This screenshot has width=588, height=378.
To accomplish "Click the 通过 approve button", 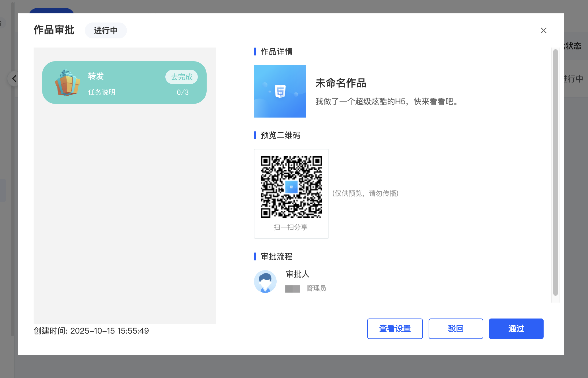I will click(516, 328).
